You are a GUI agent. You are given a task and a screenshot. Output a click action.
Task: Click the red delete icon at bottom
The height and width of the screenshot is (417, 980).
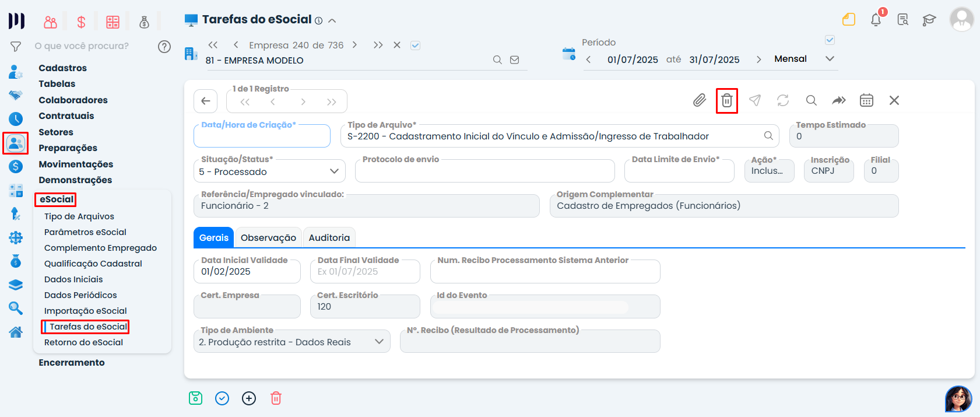pyautogui.click(x=276, y=398)
